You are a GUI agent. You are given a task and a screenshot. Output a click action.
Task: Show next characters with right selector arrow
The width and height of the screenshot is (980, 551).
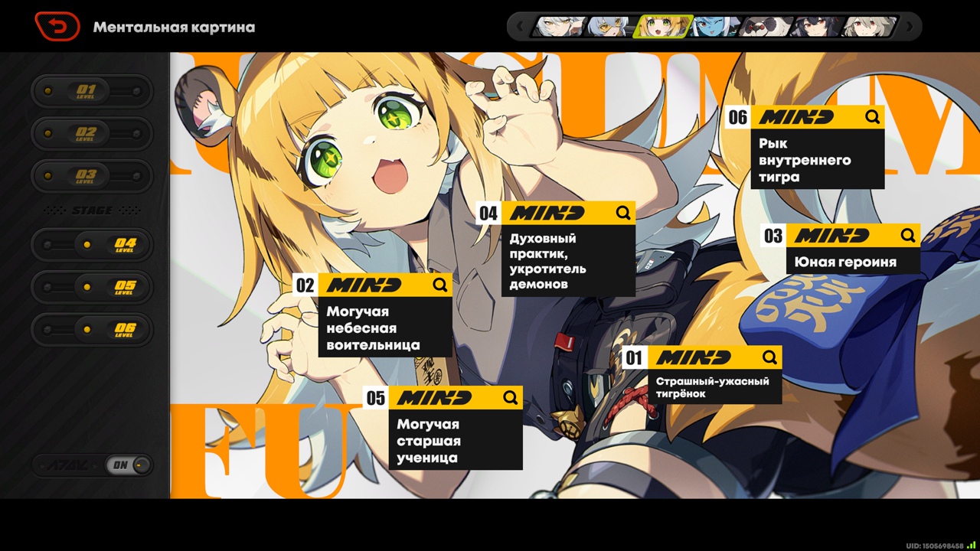click(910, 27)
